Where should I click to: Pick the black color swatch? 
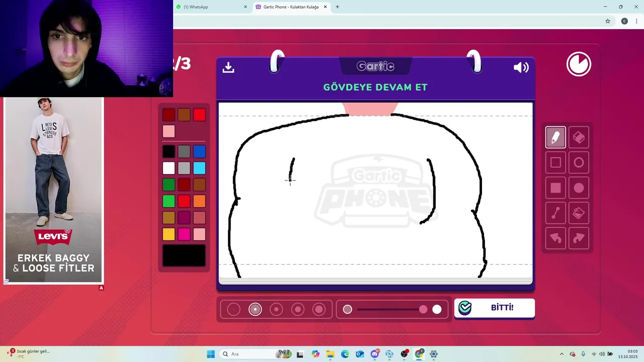click(169, 151)
